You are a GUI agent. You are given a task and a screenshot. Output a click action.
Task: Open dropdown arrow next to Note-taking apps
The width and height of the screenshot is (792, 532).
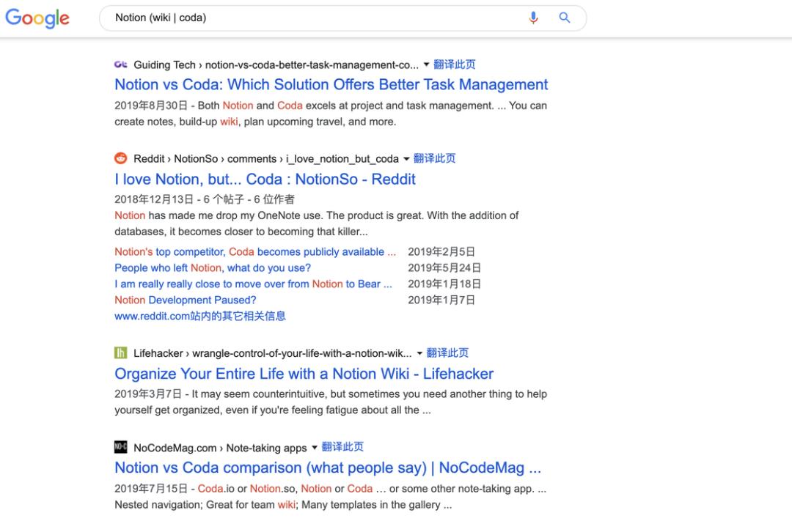315,447
